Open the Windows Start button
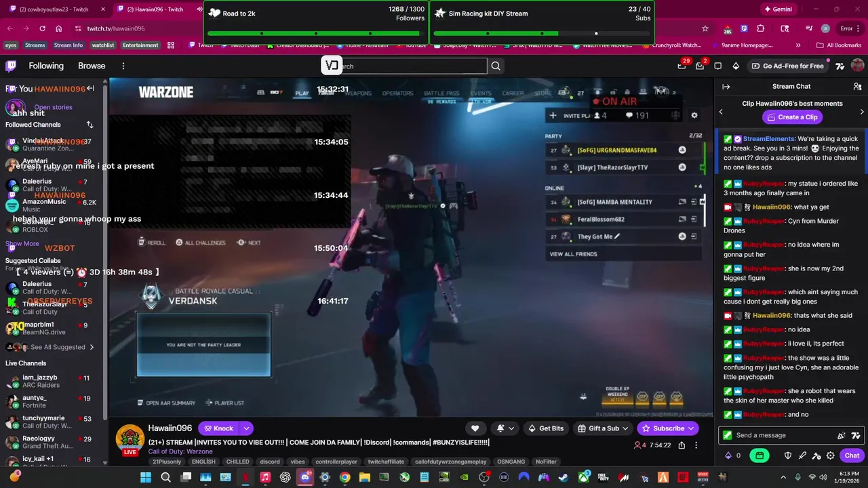Viewport: 868px width, 488px height. [146, 477]
